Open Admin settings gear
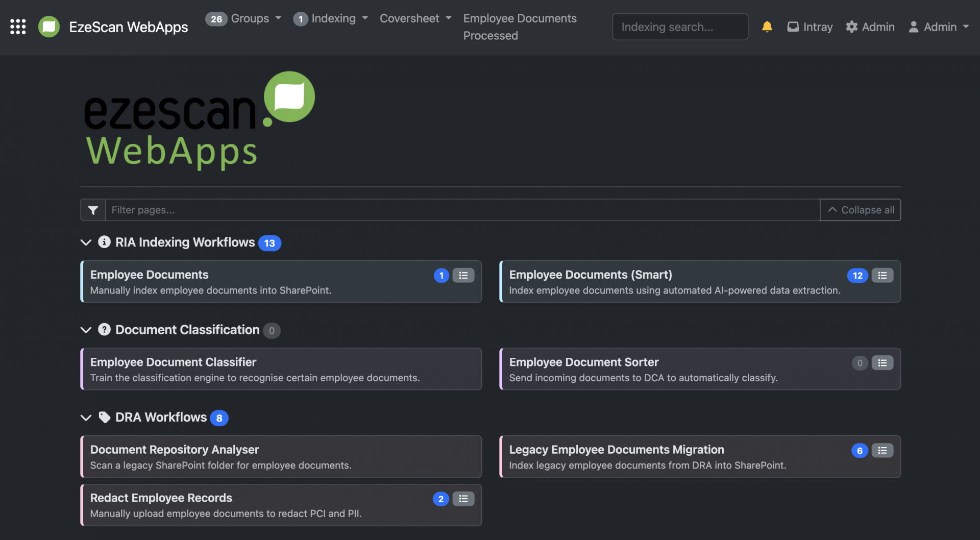Viewport: 980px width, 540px height. click(x=870, y=27)
